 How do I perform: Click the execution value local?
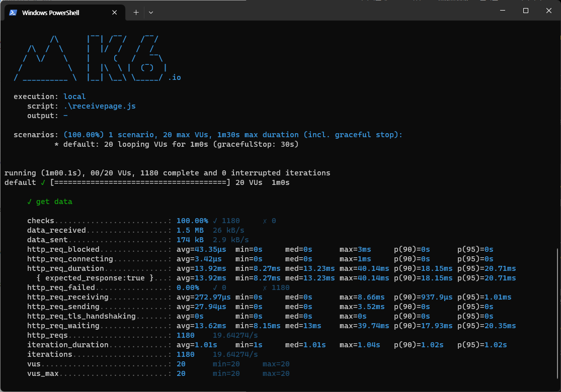[x=74, y=96]
